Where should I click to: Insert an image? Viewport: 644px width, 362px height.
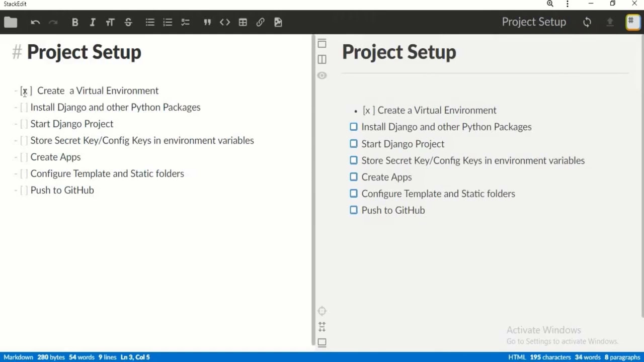click(x=278, y=22)
